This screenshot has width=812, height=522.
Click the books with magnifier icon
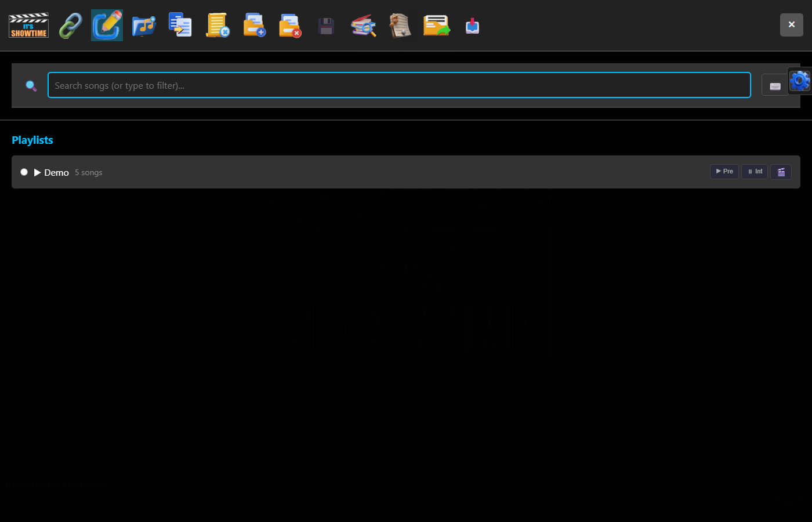click(x=364, y=26)
